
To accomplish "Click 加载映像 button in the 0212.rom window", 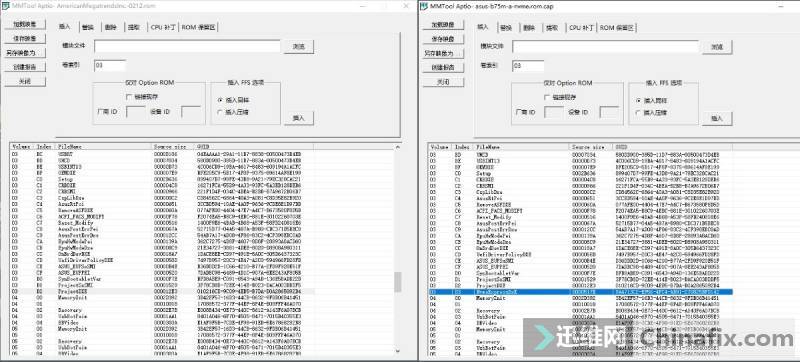I will click(x=24, y=24).
